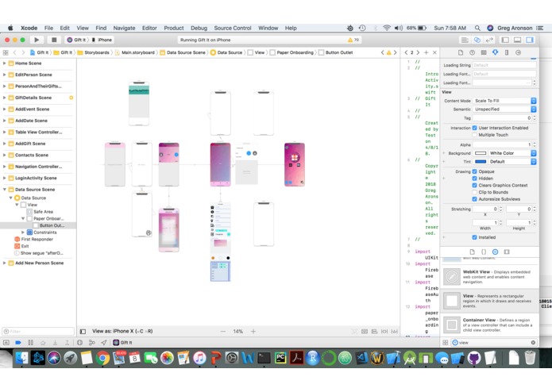
Task: Zoom out the storyboard canvas
Action: point(223,331)
